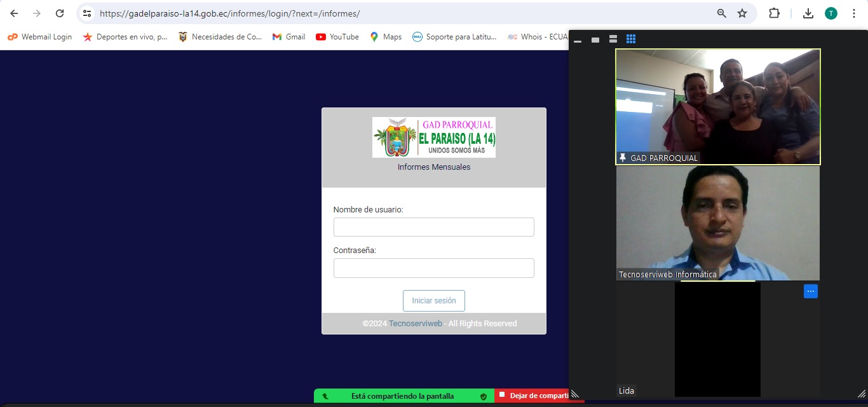The width and height of the screenshot is (868, 407).
Task: Reload the page with the refresh icon
Action: (60, 13)
